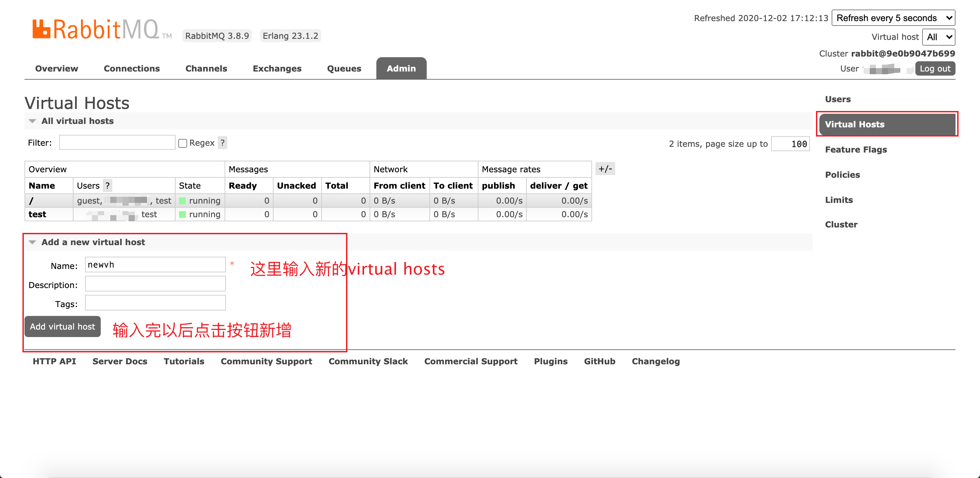Image resolution: width=980 pixels, height=478 pixels.
Task: Click the Filter input field
Action: [117, 142]
